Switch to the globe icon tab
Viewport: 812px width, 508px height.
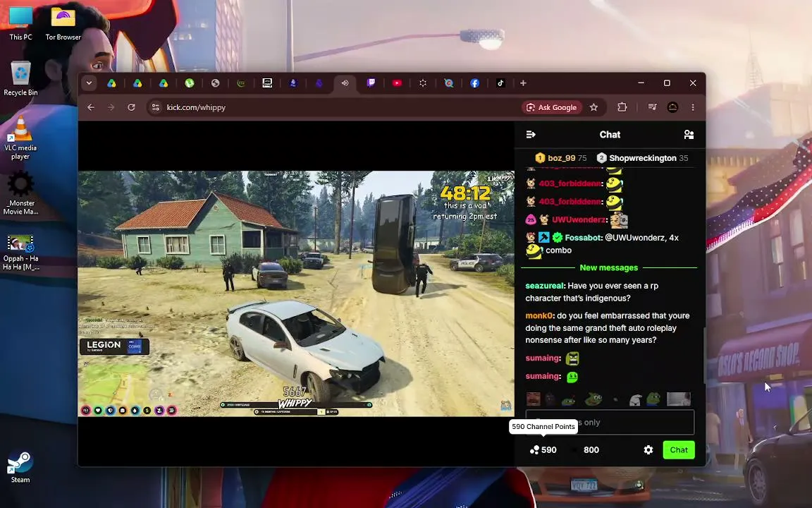click(x=216, y=83)
